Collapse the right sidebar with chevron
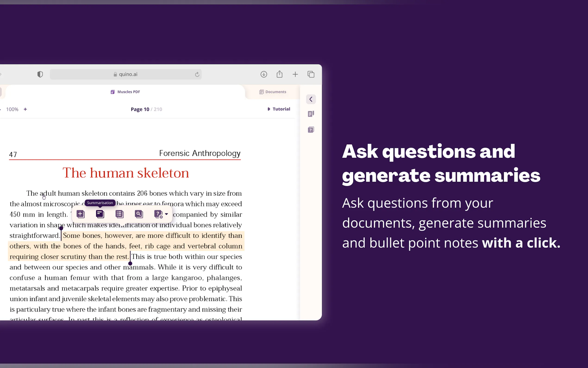The height and width of the screenshot is (368, 588). pos(311,99)
